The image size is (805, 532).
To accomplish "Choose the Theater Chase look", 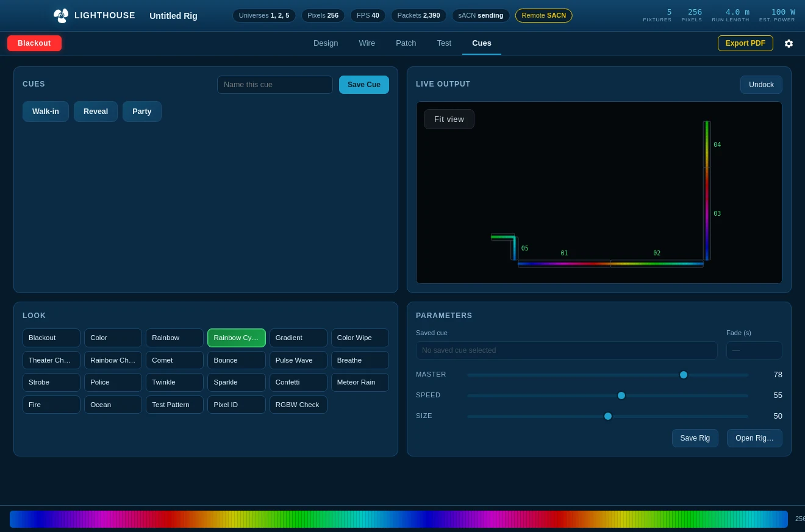I will coord(51,360).
